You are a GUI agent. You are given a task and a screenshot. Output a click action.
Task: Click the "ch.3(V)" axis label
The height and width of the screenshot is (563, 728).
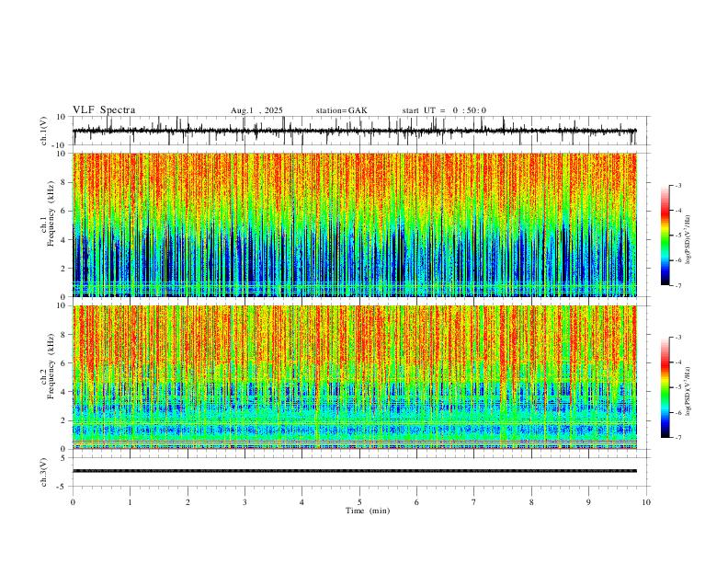(44, 472)
